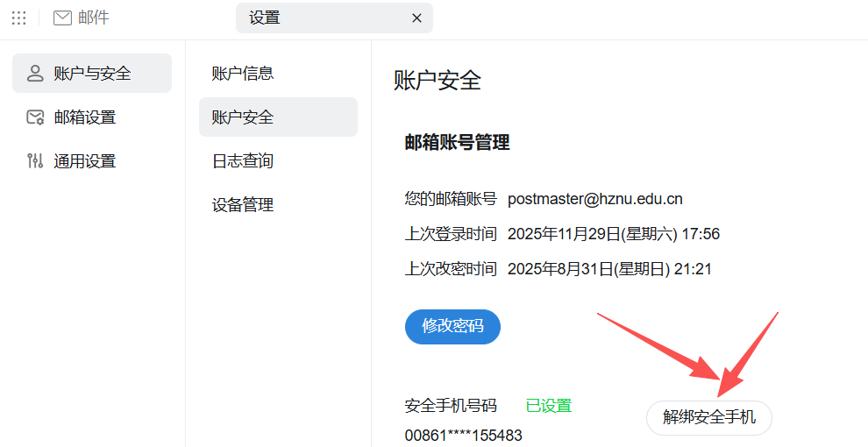
Task: Click the 解绑安全手机 button
Action: 708,417
